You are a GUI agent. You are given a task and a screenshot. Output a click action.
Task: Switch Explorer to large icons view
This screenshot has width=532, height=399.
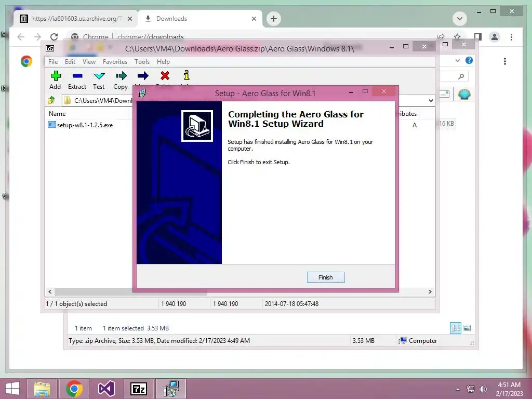pyautogui.click(x=467, y=328)
